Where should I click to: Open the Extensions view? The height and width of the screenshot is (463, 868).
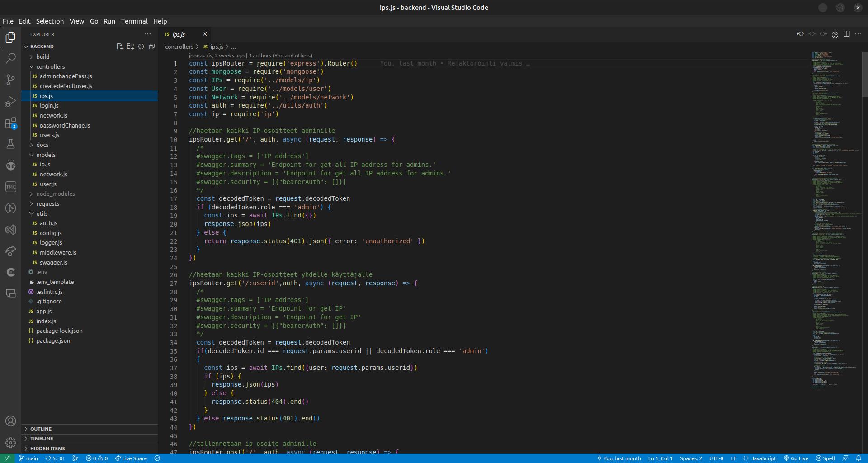tap(10, 123)
